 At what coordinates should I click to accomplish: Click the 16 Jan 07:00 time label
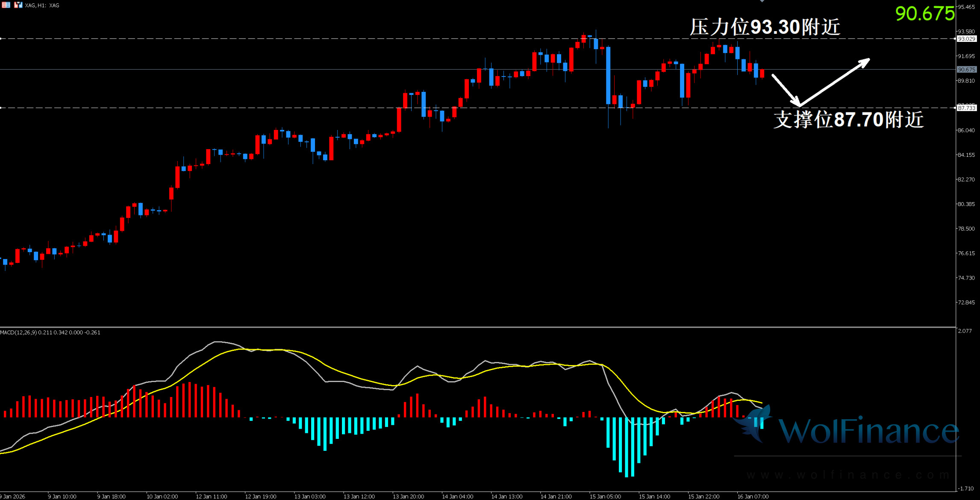pyautogui.click(x=753, y=497)
